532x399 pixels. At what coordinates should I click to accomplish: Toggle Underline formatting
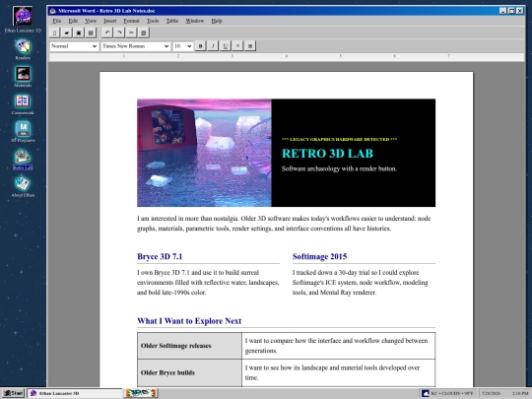(225, 45)
